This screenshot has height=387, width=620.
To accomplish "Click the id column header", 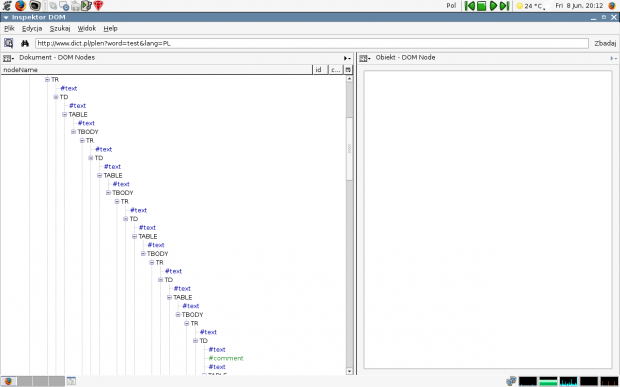I will click(x=320, y=70).
